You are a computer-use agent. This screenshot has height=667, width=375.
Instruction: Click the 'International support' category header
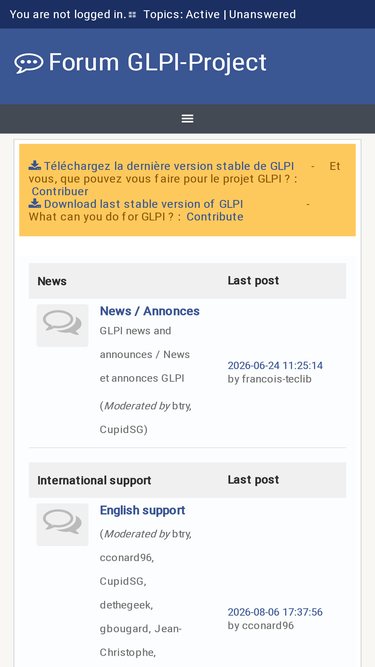click(94, 480)
